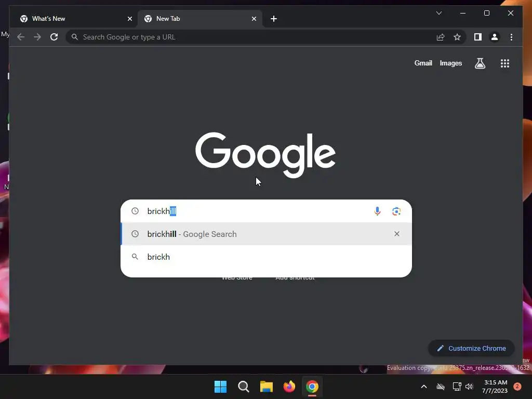Minimize the Chrome window
The width and height of the screenshot is (532, 399).
click(463, 13)
